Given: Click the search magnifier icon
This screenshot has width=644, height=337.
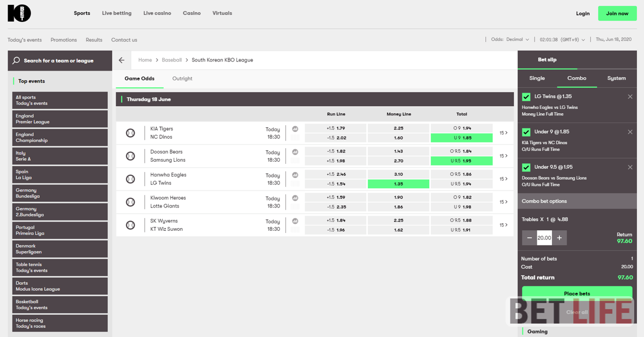Looking at the screenshot, I should [x=16, y=60].
